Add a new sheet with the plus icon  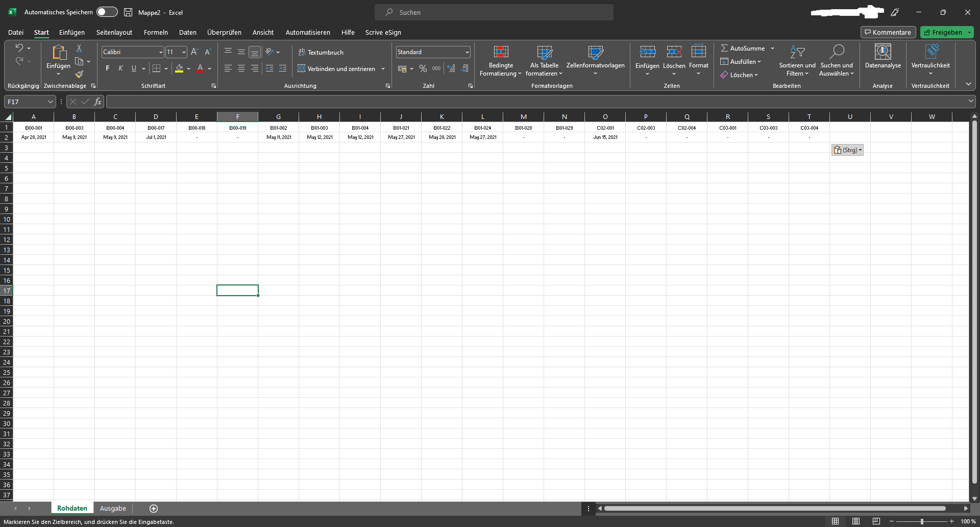click(x=154, y=509)
